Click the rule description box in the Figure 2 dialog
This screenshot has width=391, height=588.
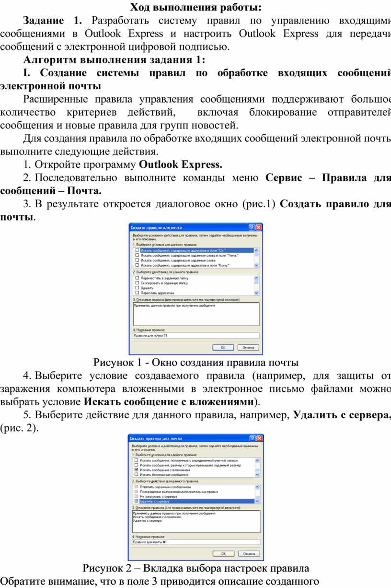tap(196, 521)
